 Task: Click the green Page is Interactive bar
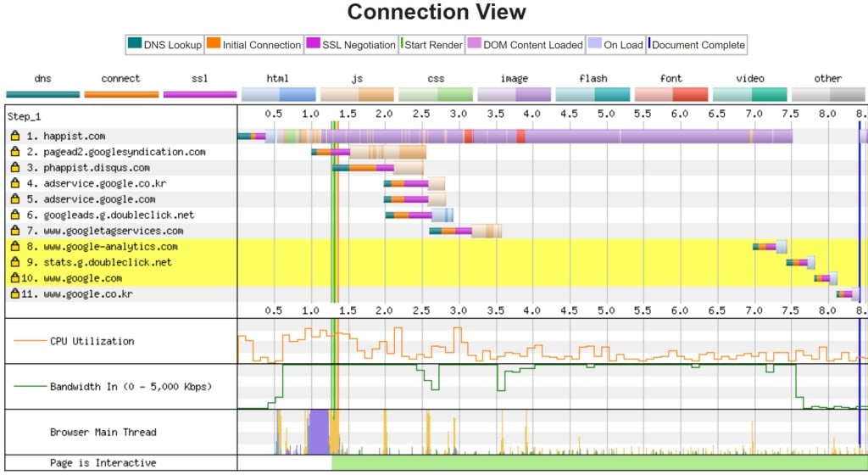[x=593, y=463]
